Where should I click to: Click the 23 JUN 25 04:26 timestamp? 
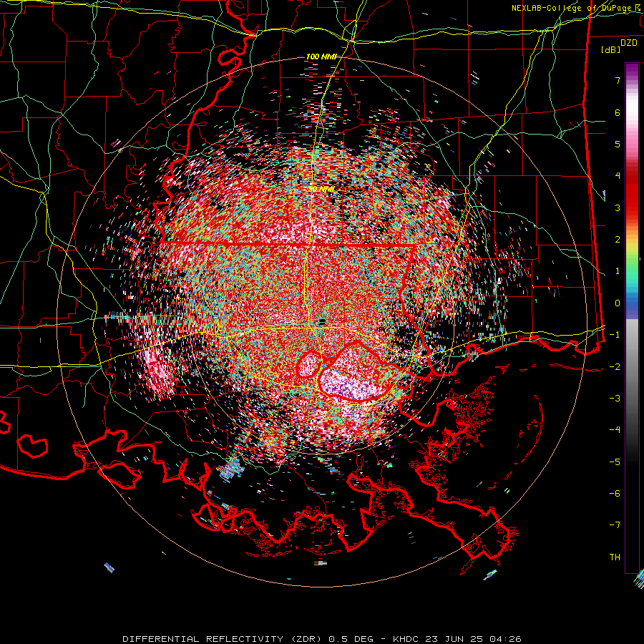click(x=475, y=639)
